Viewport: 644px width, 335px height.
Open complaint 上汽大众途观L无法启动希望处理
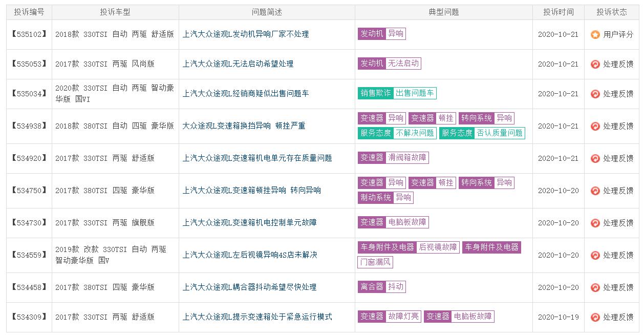click(x=238, y=64)
